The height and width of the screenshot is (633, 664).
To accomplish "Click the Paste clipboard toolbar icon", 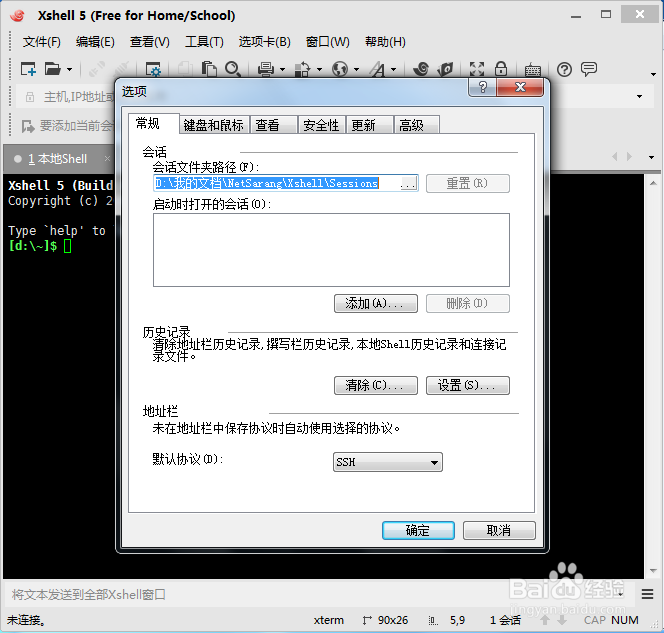I will coord(209,69).
